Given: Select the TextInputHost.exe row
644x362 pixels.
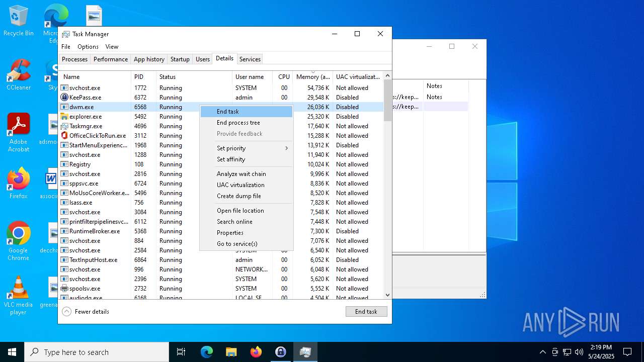Looking at the screenshot, I should 221,259.
